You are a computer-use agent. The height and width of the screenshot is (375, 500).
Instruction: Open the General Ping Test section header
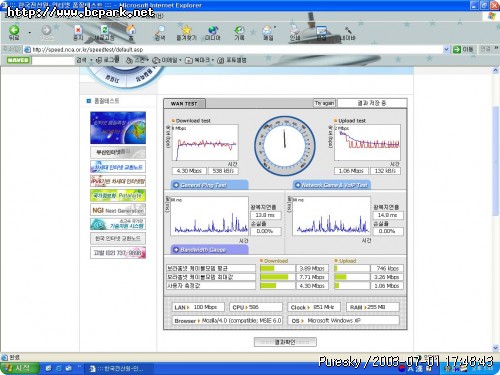point(210,185)
